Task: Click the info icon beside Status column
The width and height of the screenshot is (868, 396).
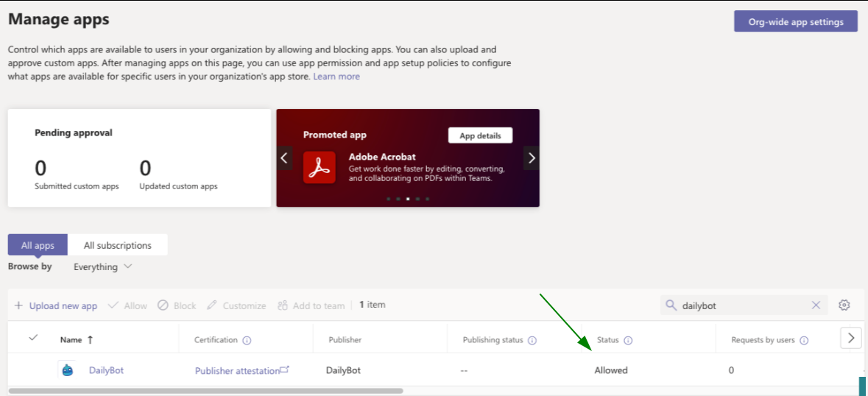Action: pyautogui.click(x=628, y=340)
